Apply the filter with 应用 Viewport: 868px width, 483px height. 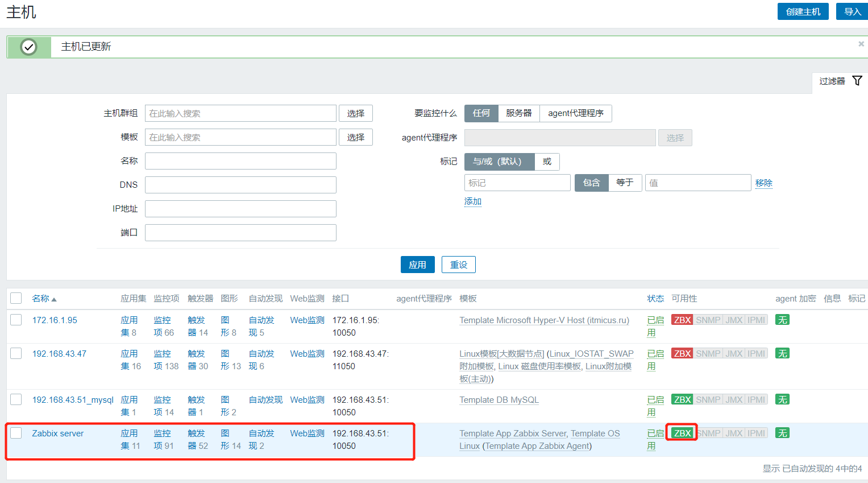pyautogui.click(x=418, y=265)
